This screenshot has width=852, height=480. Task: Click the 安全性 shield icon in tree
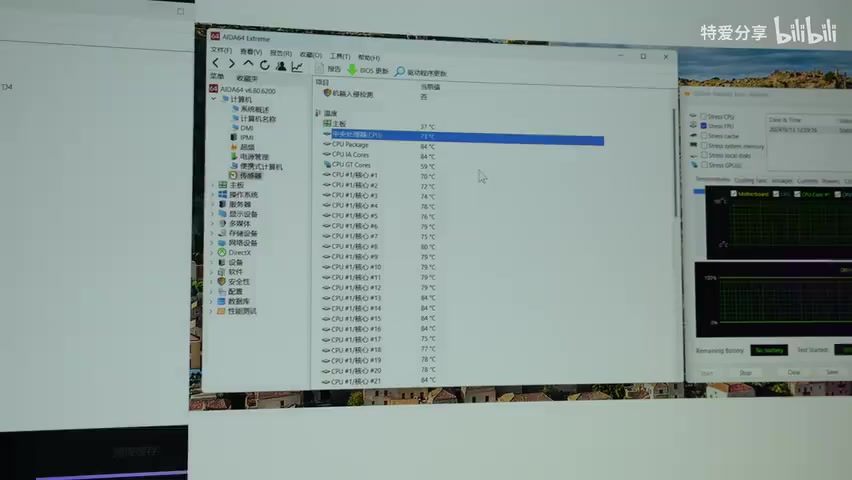221,282
